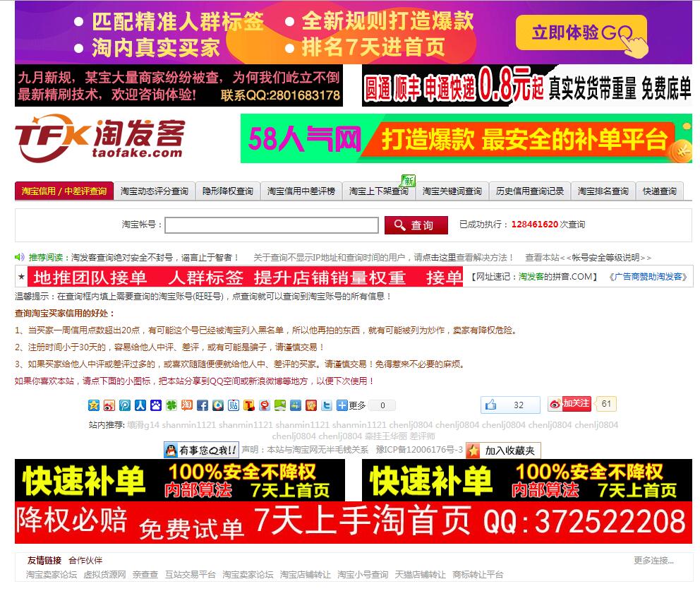
Task: Share to Renren (人) icon
Action: (x=140, y=405)
